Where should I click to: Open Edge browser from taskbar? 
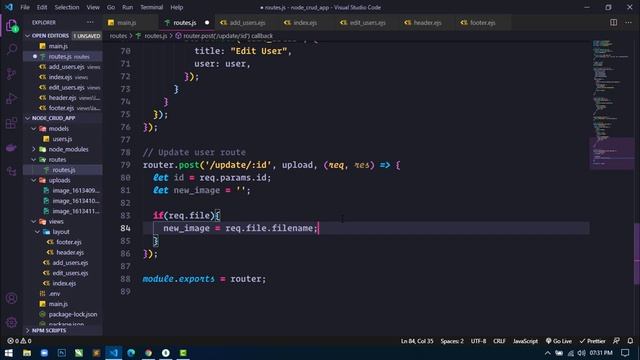(131, 353)
